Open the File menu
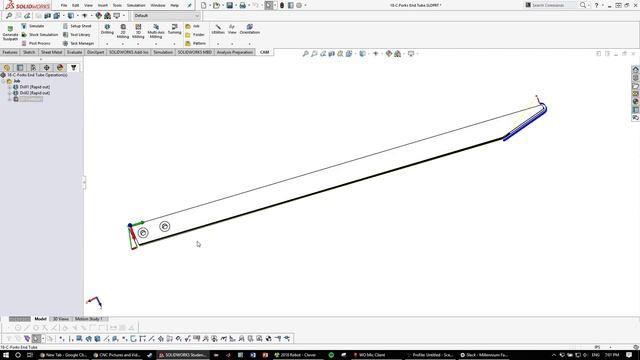 64,5
